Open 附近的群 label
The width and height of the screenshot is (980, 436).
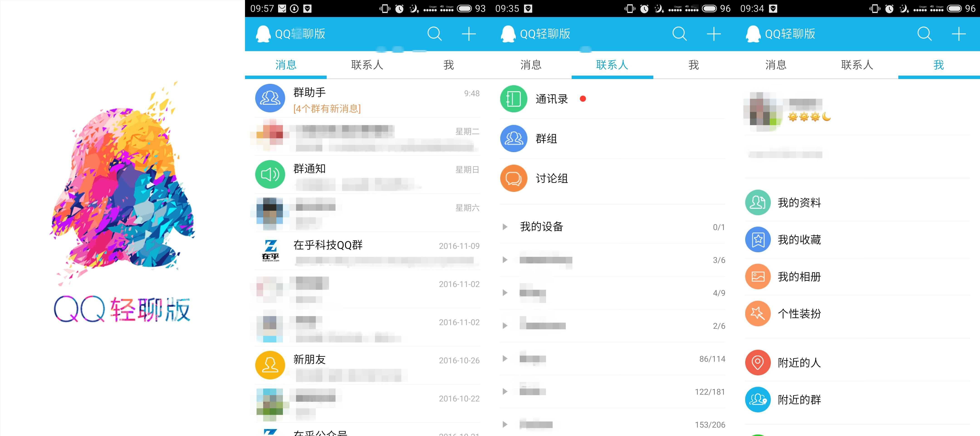799,399
